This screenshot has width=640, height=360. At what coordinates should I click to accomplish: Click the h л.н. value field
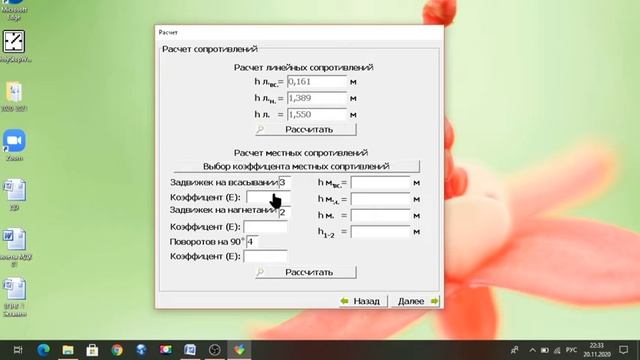(x=317, y=98)
